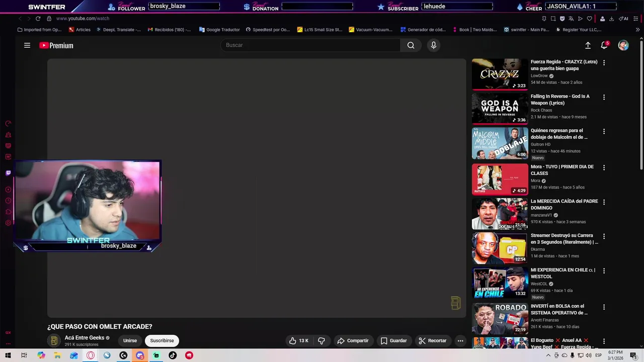The width and height of the screenshot is (644, 362).
Task: Focus the Buscar search field
Action: (x=310, y=45)
